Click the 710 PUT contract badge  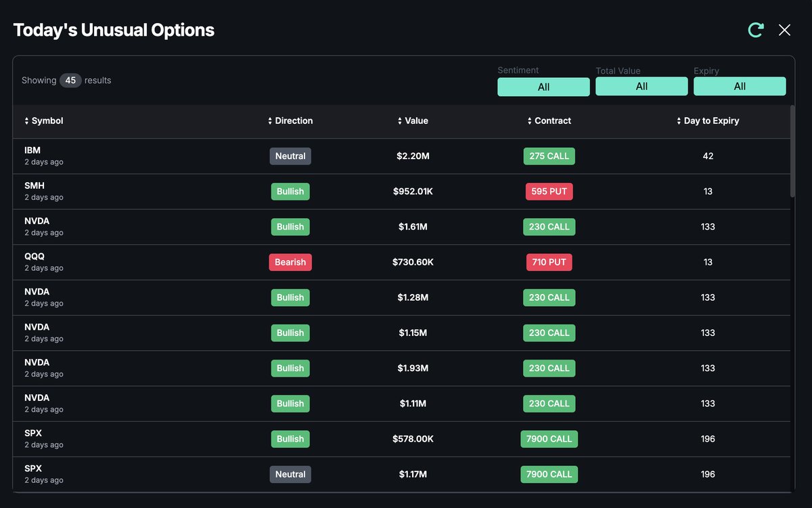(x=549, y=262)
